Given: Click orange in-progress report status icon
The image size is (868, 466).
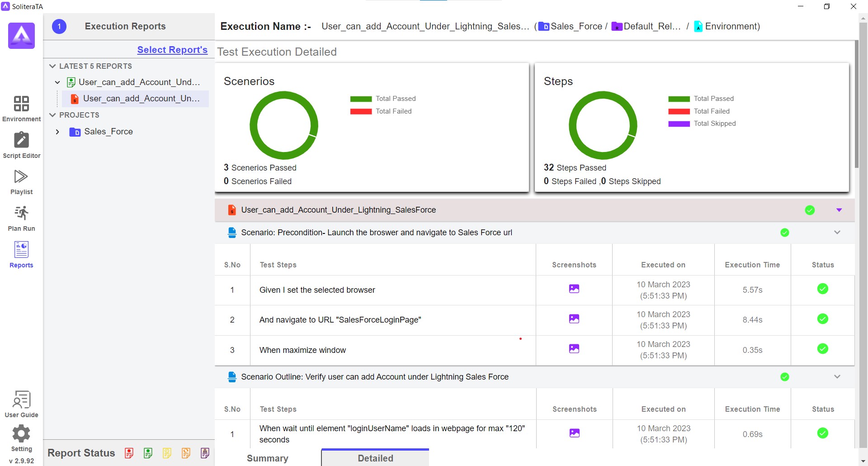Looking at the screenshot, I should click(x=186, y=453).
